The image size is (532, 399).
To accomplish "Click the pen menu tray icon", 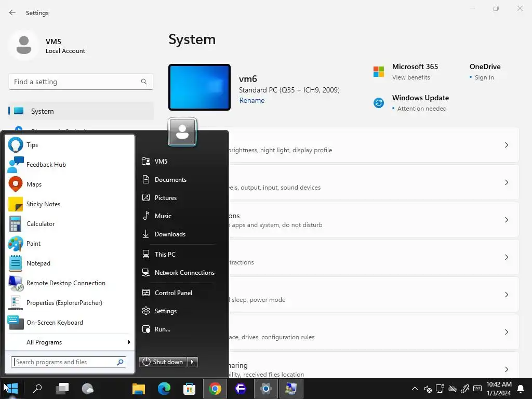I will [x=465, y=389].
